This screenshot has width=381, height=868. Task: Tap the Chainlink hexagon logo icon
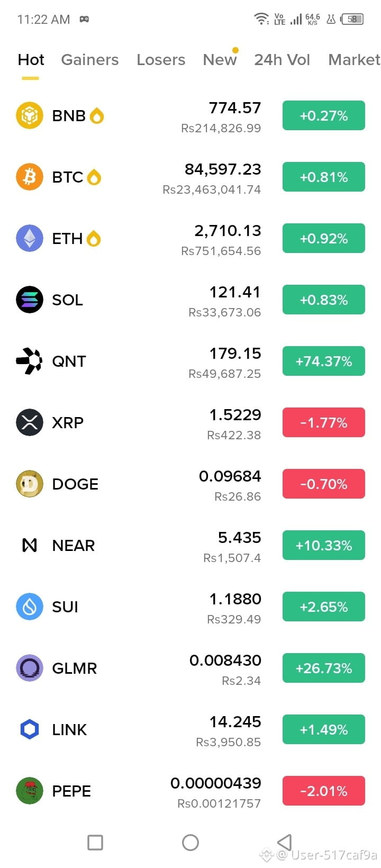(30, 729)
